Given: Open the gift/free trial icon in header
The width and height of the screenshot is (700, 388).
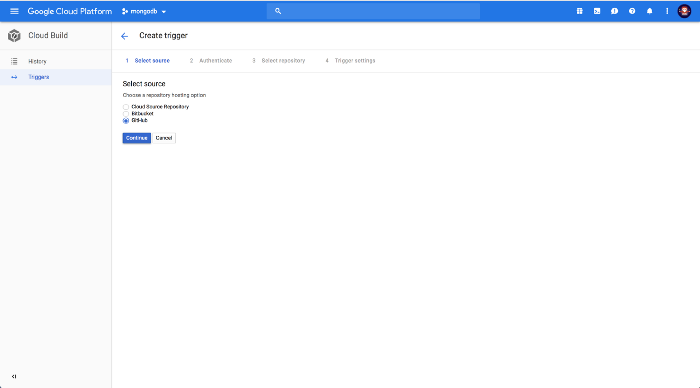Looking at the screenshot, I should click(579, 11).
